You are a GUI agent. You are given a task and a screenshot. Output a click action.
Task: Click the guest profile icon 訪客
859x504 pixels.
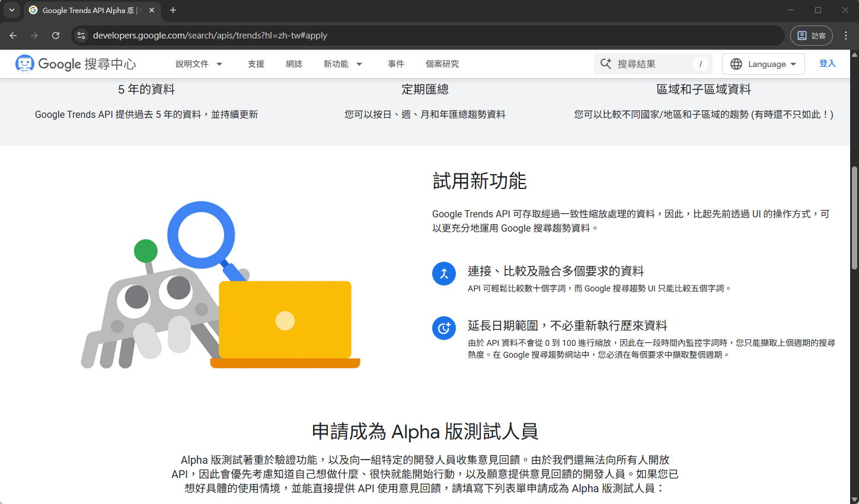click(812, 36)
